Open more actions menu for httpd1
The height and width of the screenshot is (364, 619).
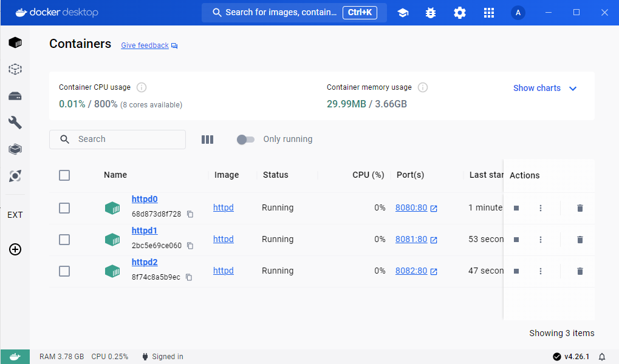pyautogui.click(x=541, y=240)
